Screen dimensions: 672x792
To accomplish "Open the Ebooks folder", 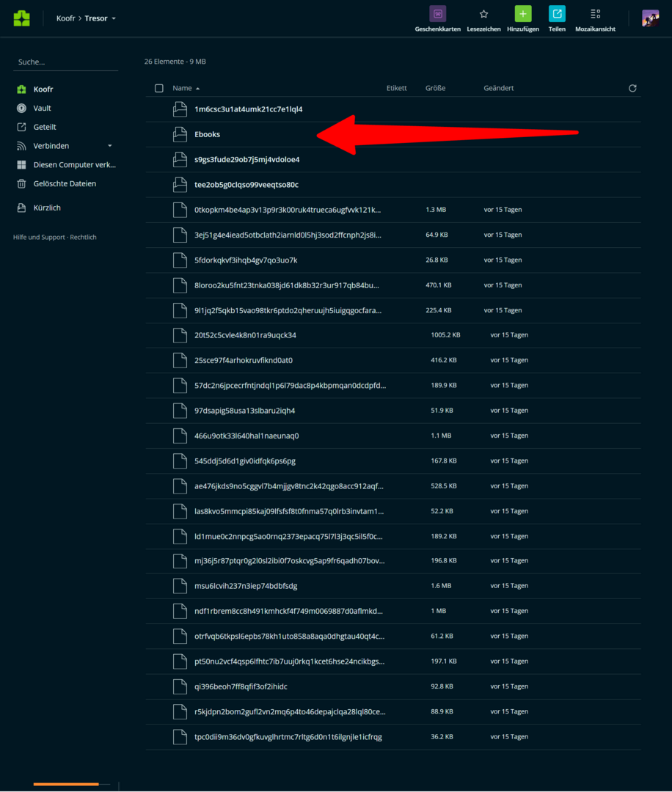I will click(207, 134).
